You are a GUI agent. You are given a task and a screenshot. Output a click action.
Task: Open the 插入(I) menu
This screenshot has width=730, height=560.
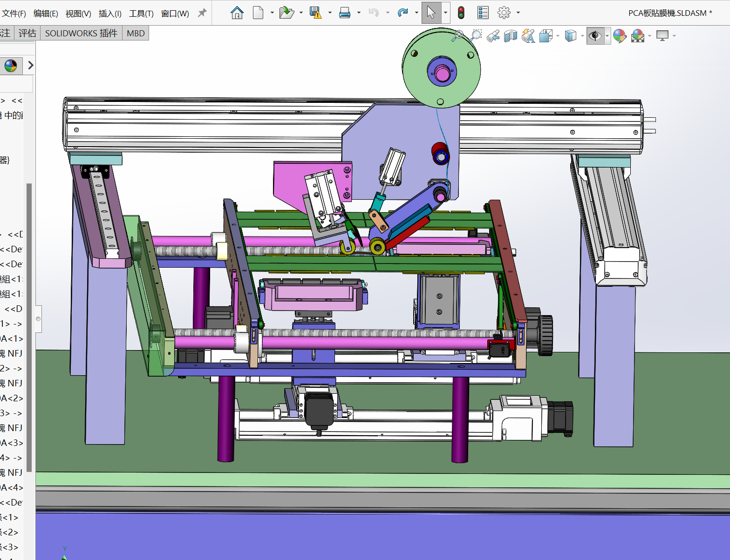click(x=110, y=13)
